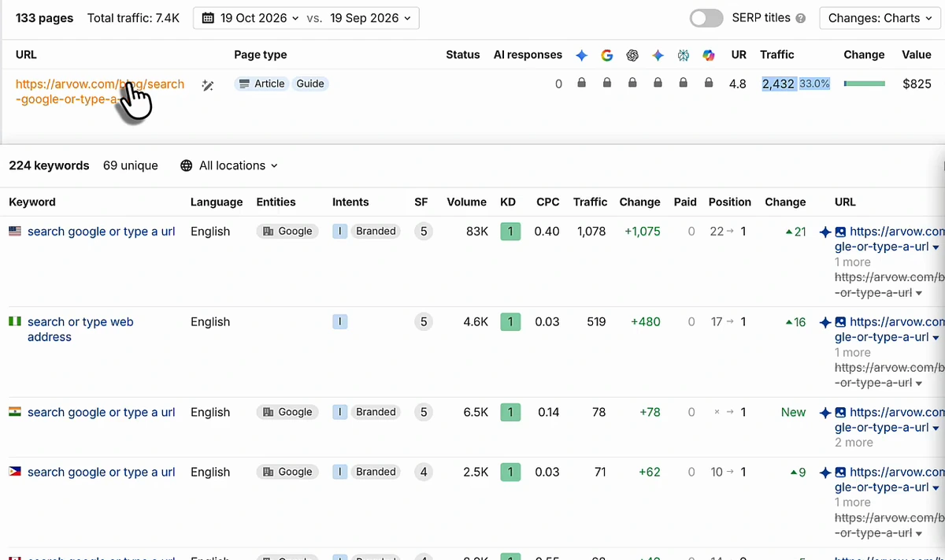Viewport: 945px width, 560px height.
Task: Click the Nigeria flag beside search or type web address
Action: [x=15, y=322]
